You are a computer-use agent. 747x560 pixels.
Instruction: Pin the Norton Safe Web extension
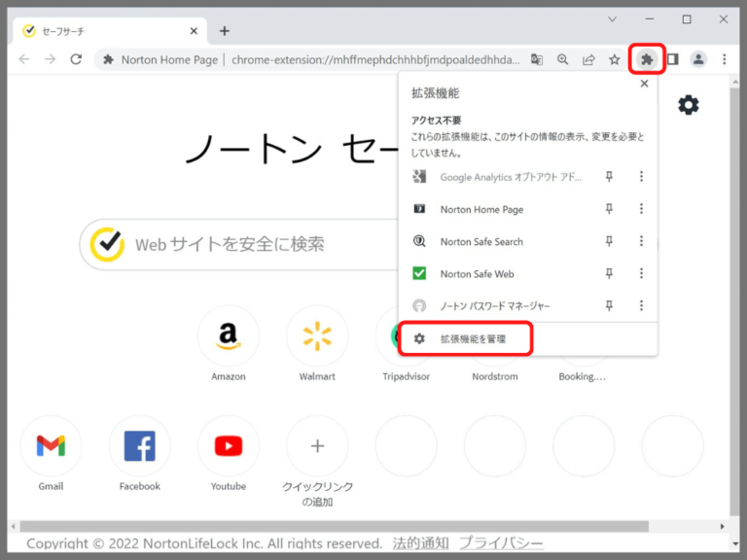pos(610,273)
